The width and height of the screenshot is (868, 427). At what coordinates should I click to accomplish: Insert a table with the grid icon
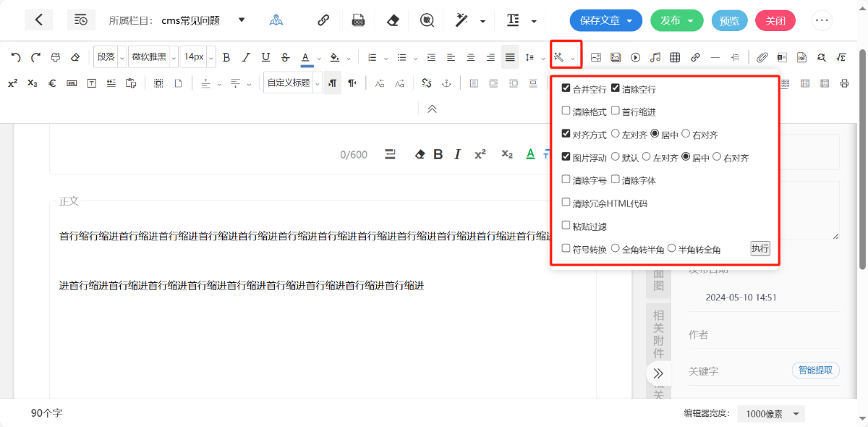click(674, 57)
